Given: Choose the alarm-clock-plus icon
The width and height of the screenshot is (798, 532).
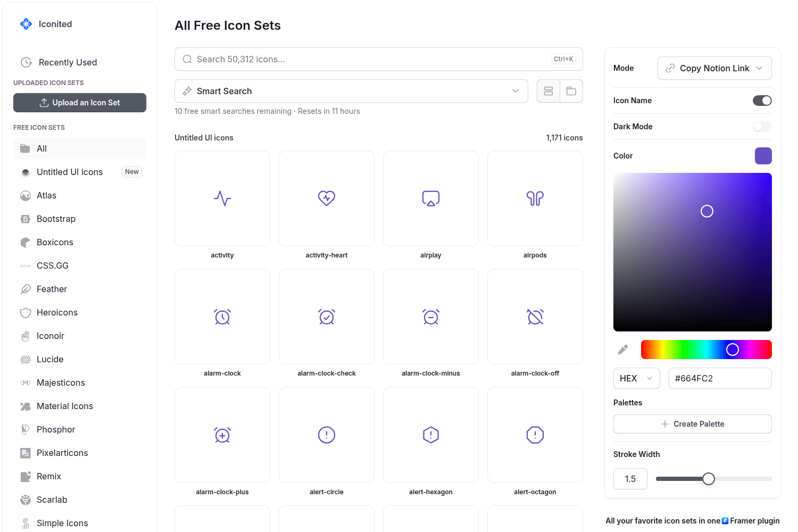Looking at the screenshot, I should (x=222, y=435).
